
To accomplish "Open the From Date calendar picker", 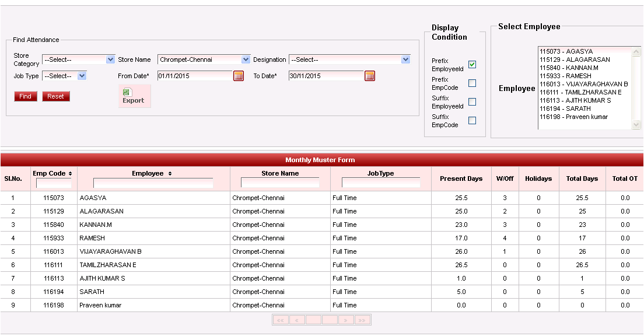I will [x=238, y=76].
